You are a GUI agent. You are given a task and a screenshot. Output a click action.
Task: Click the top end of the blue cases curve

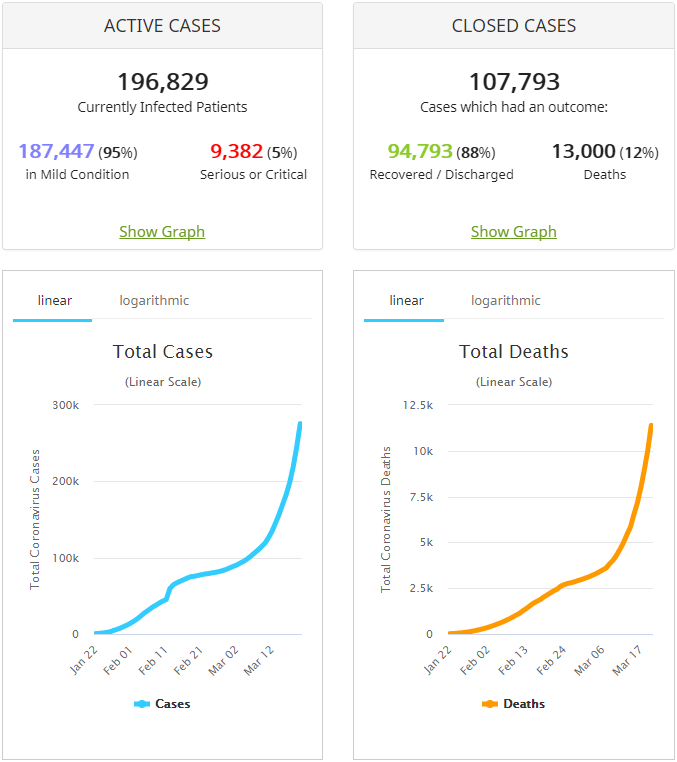(x=300, y=424)
